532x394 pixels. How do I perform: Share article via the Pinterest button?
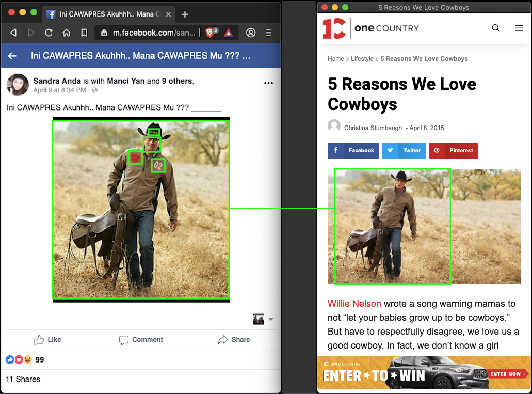(x=454, y=151)
